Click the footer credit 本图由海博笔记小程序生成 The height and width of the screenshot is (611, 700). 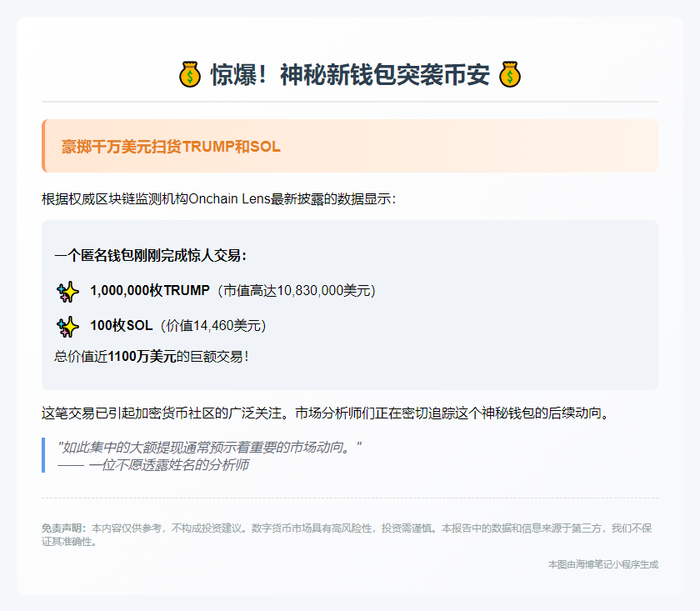click(603, 564)
